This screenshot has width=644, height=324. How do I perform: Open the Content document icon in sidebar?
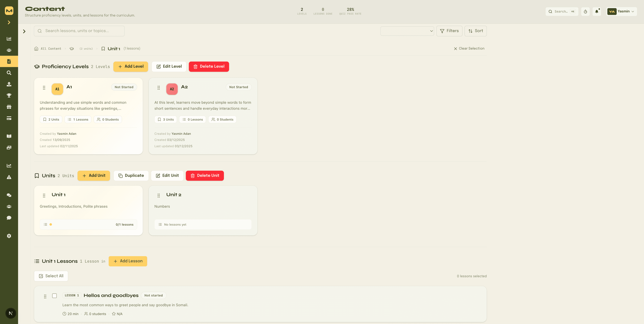[x=9, y=61]
